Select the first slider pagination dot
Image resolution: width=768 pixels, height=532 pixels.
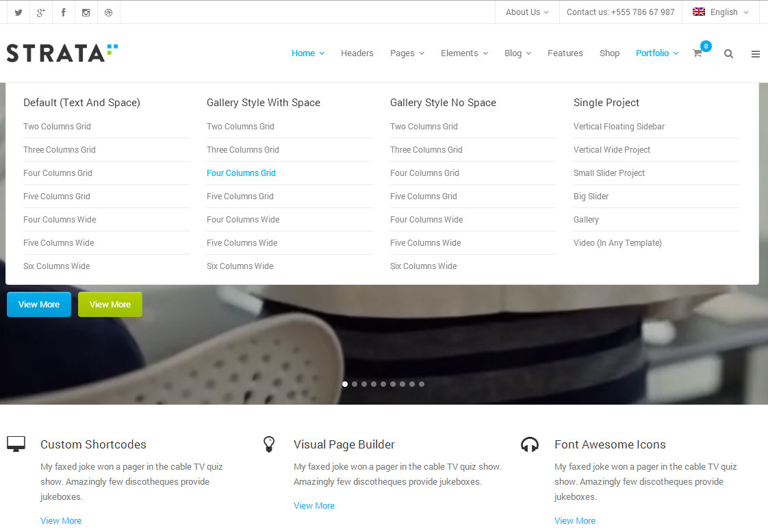coord(345,384)
